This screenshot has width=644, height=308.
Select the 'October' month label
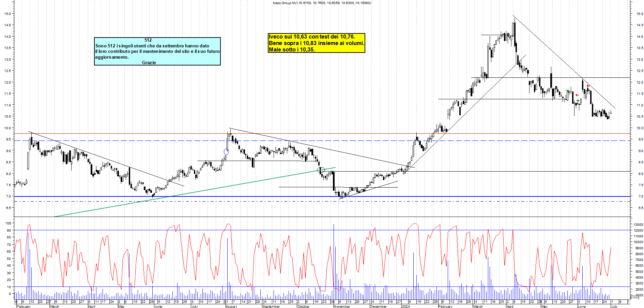pos(303,306)
